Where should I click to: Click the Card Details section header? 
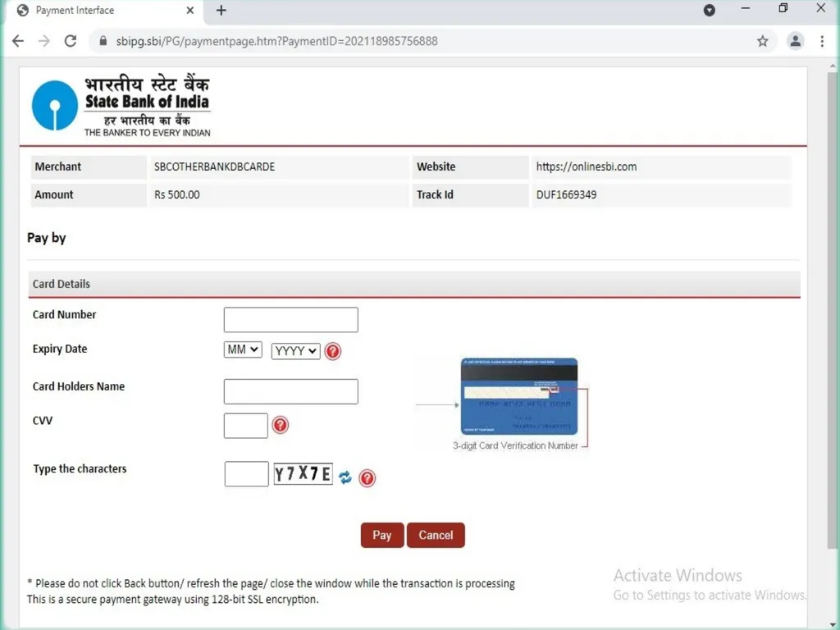point(414,284)
